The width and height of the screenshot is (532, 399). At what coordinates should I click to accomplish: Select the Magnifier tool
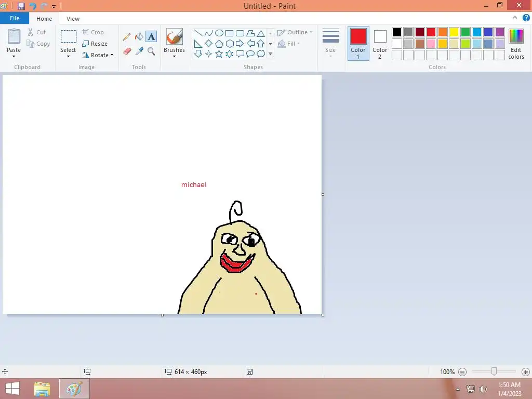[151, 51]
